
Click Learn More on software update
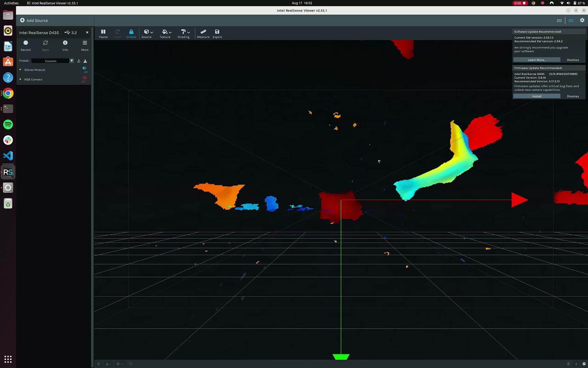pos(537,60)
